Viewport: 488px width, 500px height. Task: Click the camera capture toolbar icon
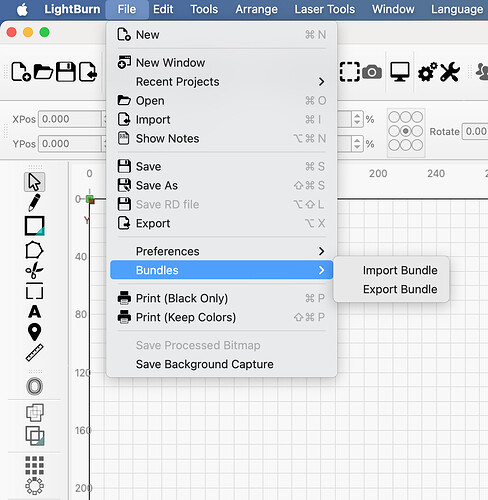tap(372, 72)
